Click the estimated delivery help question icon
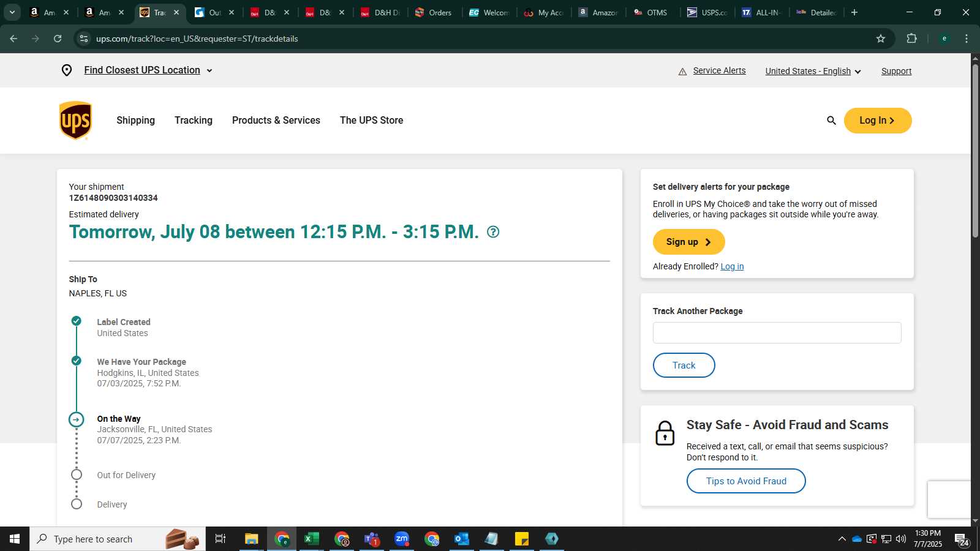Screen dimensions: 980x551 coord(493,232)
